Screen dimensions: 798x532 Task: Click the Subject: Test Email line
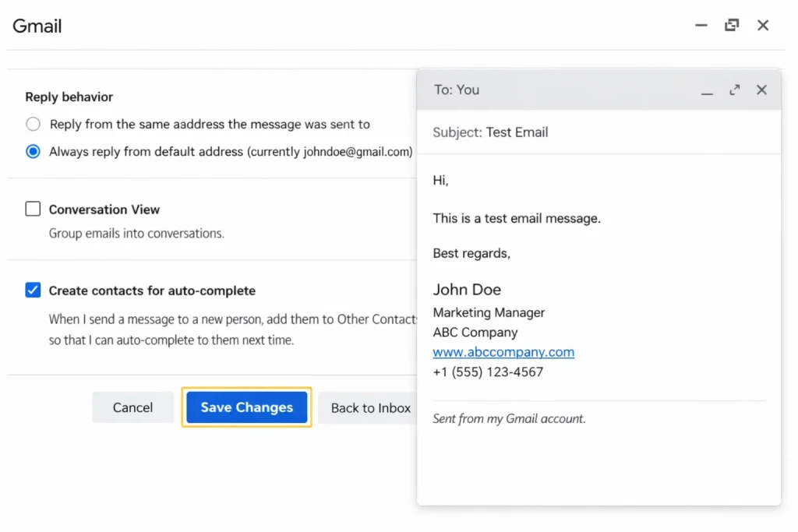[490, 132]
